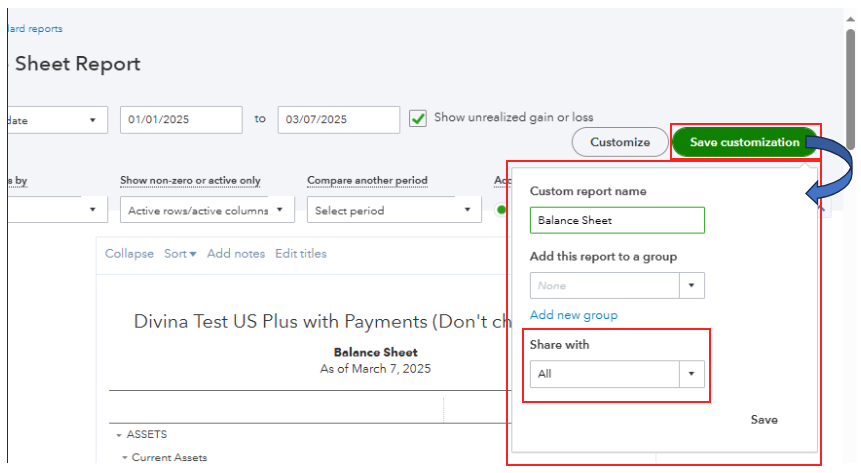Click Add notes link
Image resolution: width=861 pixels, height=473 pixels.
pyautogui.click(x=236, y=254)
